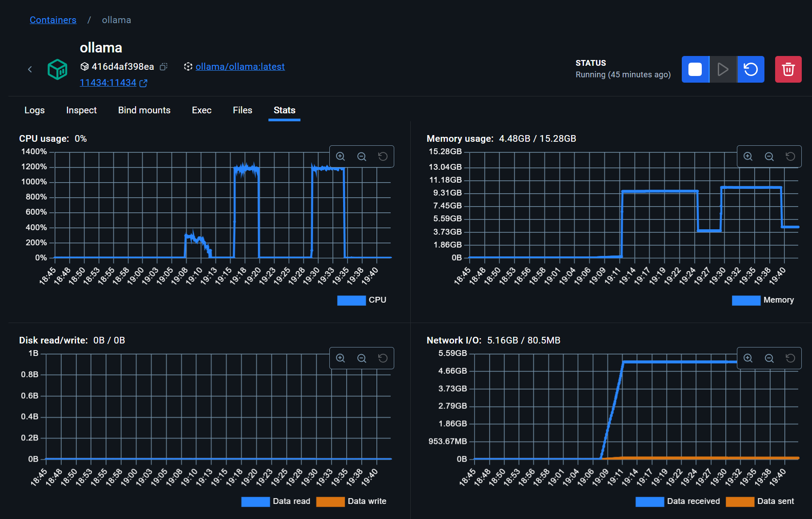Click the ollama breadcrumb text

pos(116,20)
